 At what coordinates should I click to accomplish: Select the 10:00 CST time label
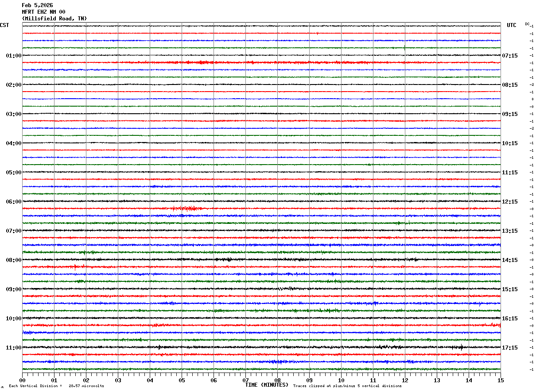tap(14, 319)
